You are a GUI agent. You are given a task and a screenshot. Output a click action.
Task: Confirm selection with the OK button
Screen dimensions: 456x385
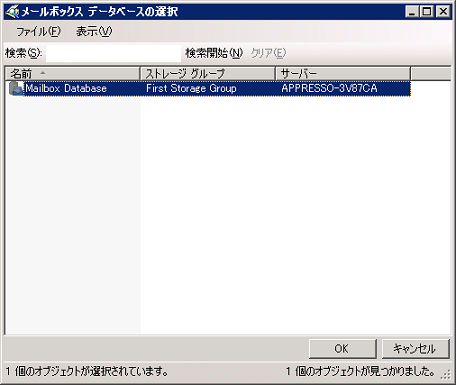click(342, 349)
